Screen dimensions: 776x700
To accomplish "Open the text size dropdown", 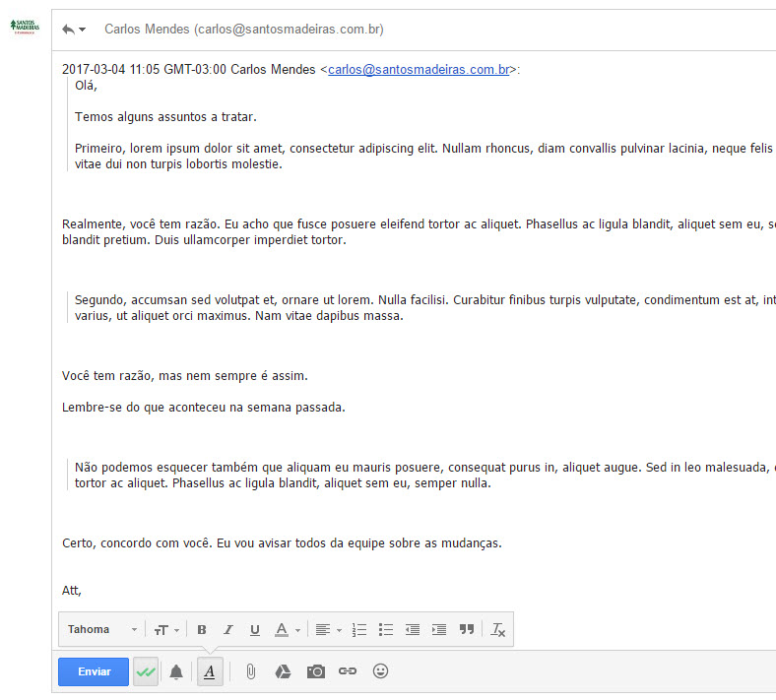I will (x=166, y=630).
